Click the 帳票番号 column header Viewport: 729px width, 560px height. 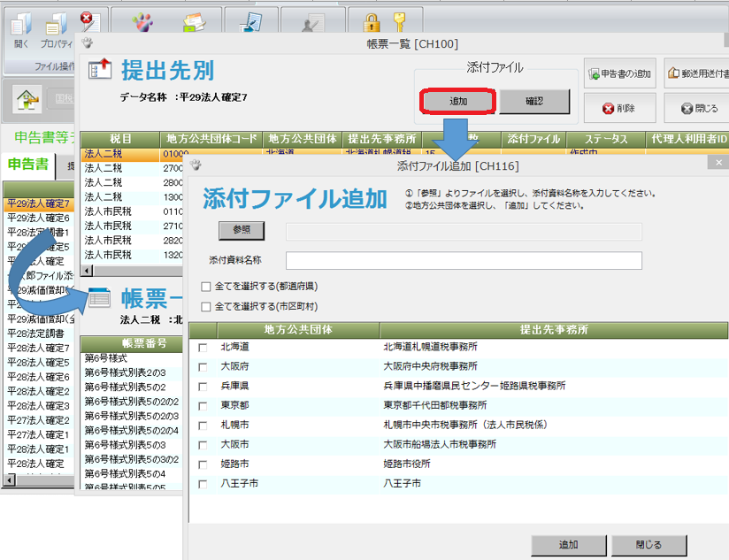point(132,343)
